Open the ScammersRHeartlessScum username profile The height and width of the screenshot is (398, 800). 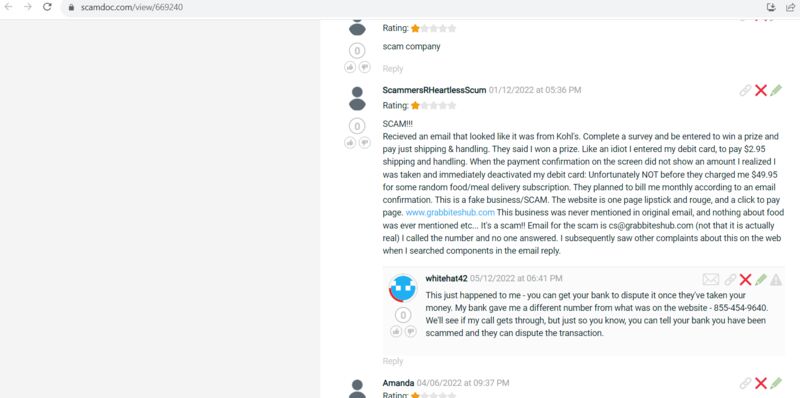point(434,90)
